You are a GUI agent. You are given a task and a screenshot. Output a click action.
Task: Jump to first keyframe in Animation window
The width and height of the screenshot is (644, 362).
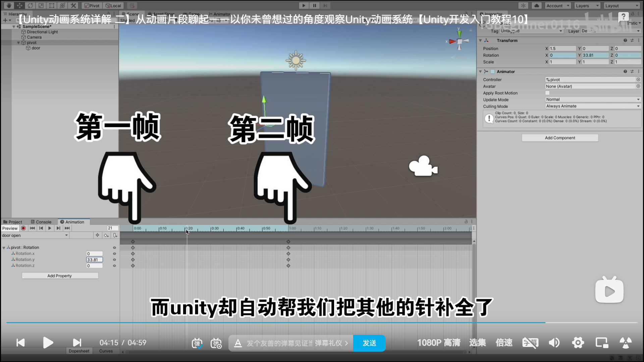(32, 228)
